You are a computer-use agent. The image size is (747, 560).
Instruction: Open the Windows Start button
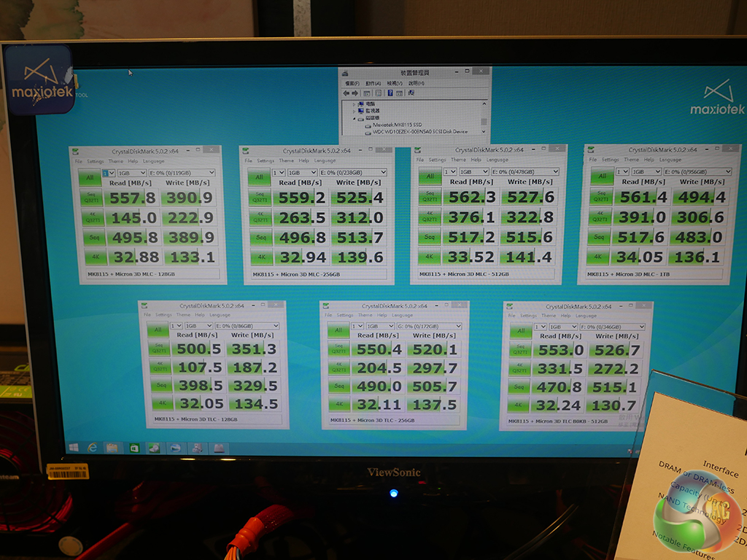[74, 448]
